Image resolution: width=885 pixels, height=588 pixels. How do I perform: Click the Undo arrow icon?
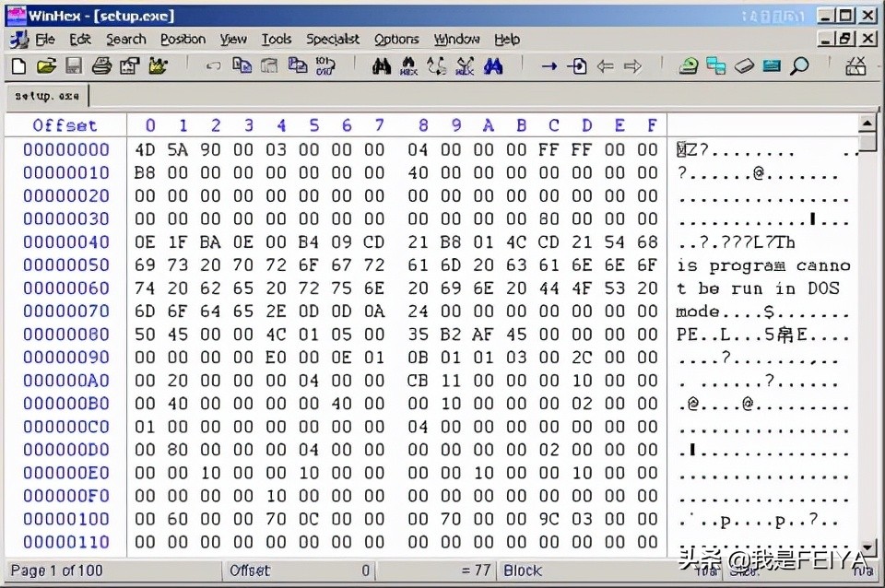(213, 66)
